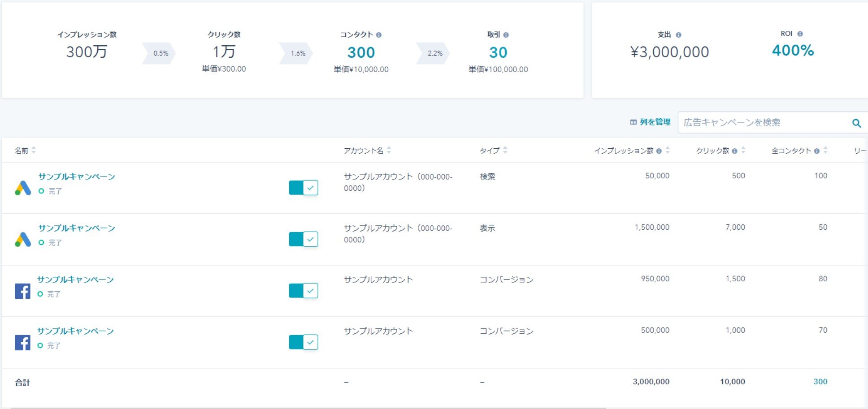Sort by クリック数 column arrows

743,151
